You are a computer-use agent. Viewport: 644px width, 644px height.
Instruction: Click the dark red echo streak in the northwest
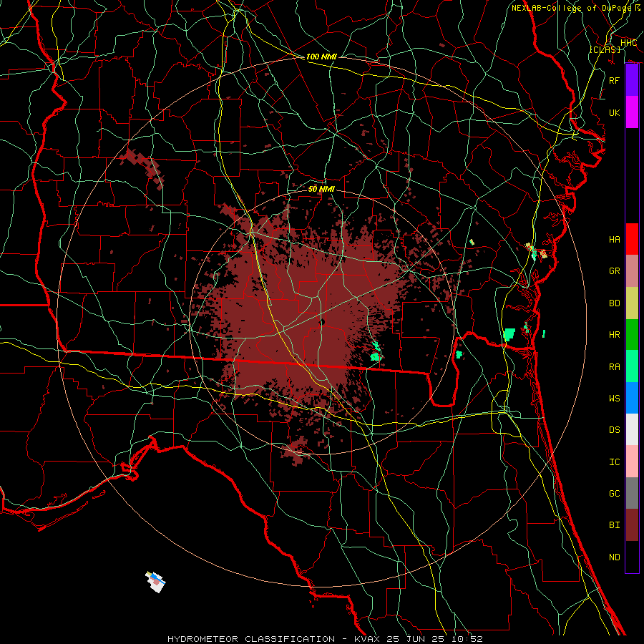(142, 168)
